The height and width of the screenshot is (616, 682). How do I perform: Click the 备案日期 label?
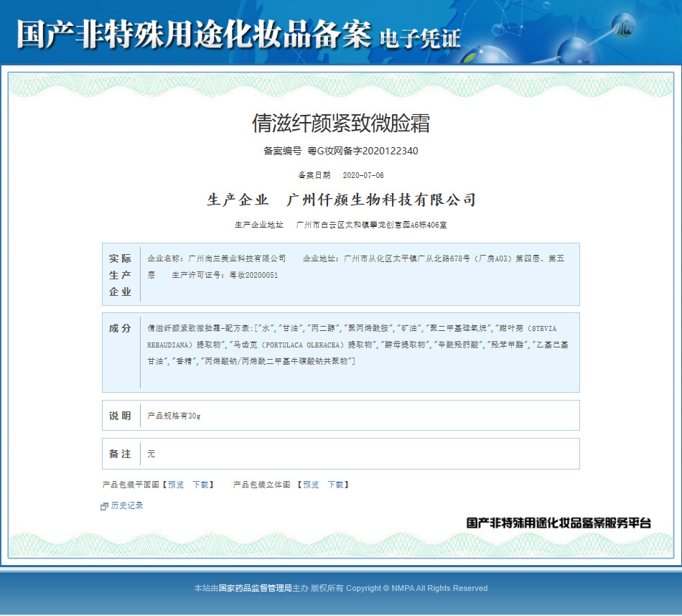point(314,175)
